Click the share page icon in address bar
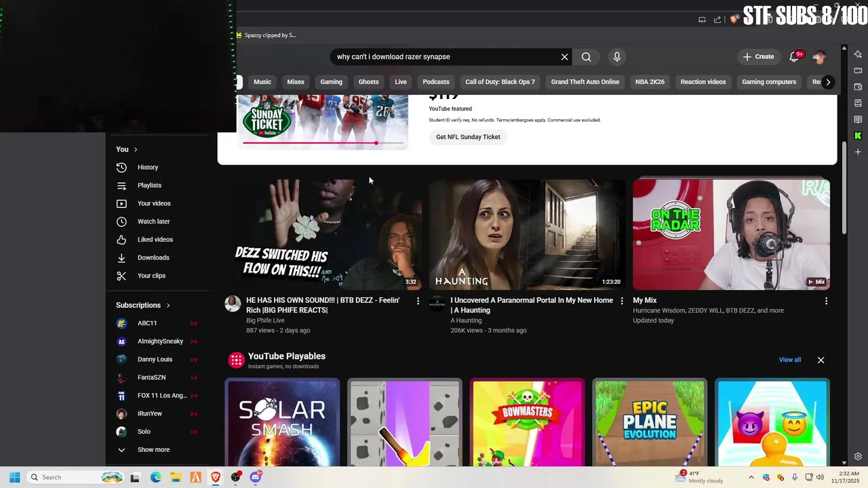The height and width of the screenshot is (488, 868). 717,20
